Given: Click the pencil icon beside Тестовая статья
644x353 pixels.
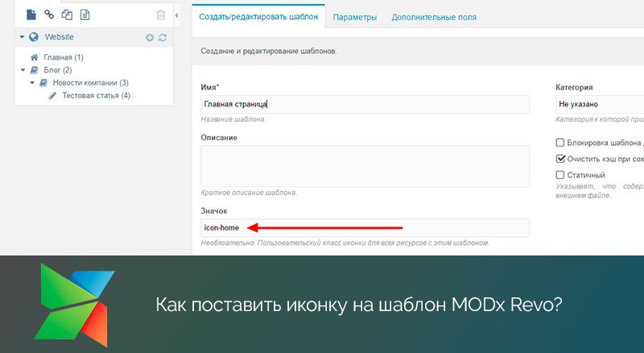Looking at the screenshot, I should point(52,95).
